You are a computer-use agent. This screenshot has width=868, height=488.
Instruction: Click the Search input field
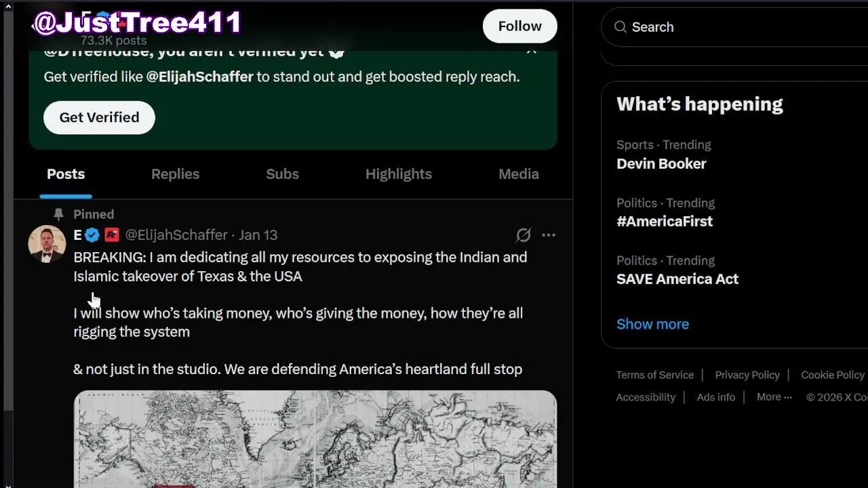[734, 27]
